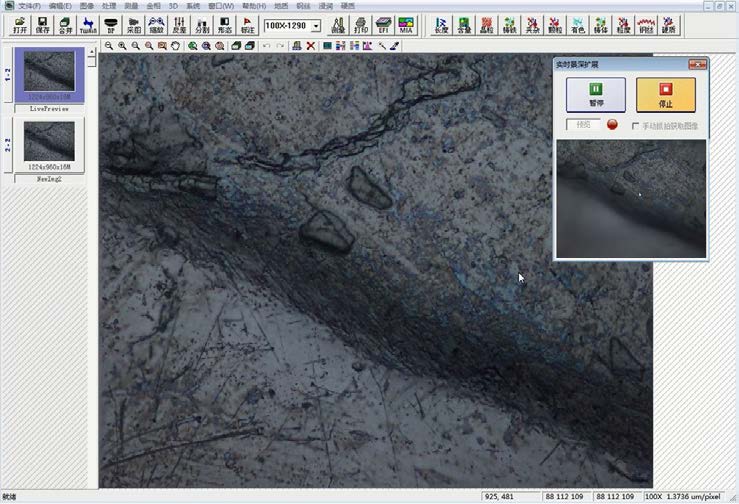
Task: Click the 打印 (Print) toolbar icon
Action: [x=361, y=24]
